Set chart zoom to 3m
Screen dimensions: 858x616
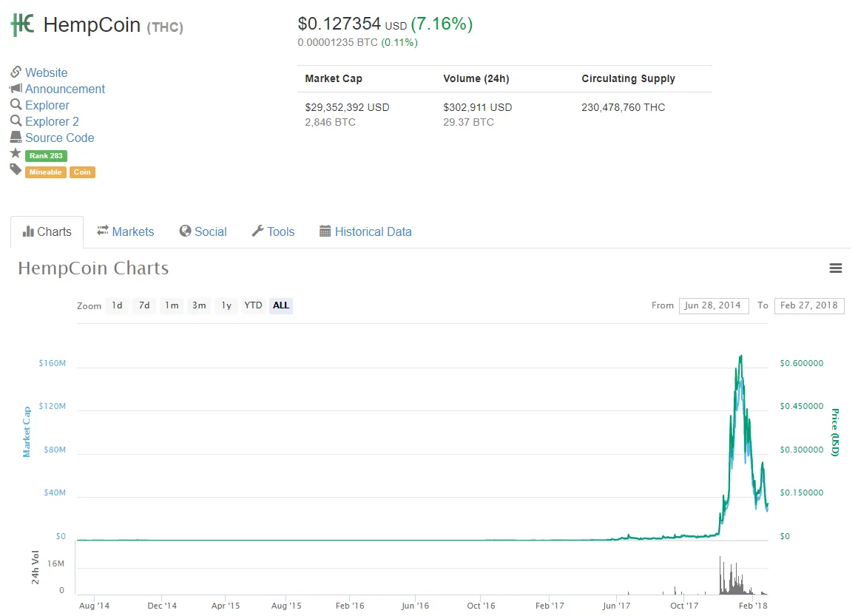tap(199, 305)
